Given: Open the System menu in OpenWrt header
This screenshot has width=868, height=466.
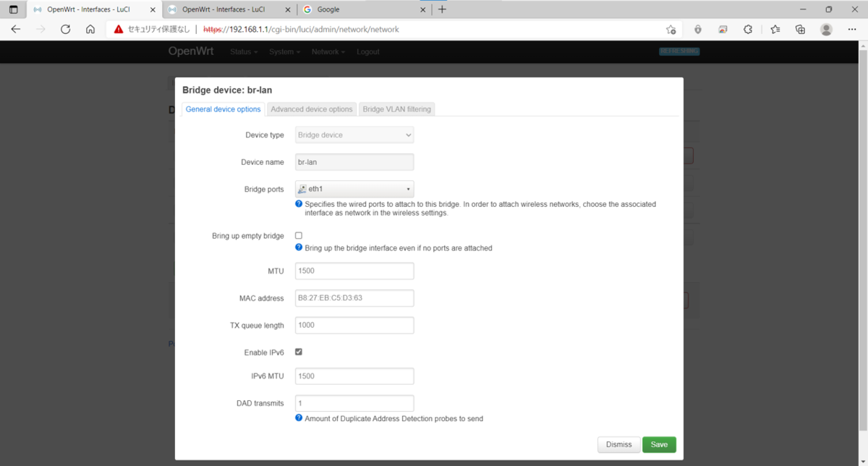Looking at the screenshot, I should click(x=284, y=52).
